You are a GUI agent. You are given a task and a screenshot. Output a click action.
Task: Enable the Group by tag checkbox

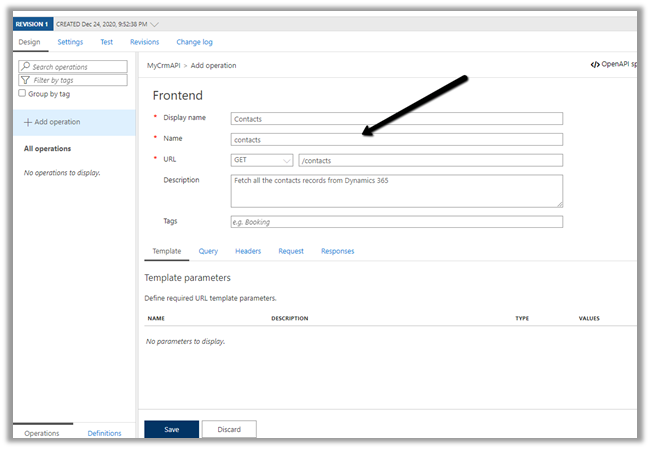click(x=23, y=94)
